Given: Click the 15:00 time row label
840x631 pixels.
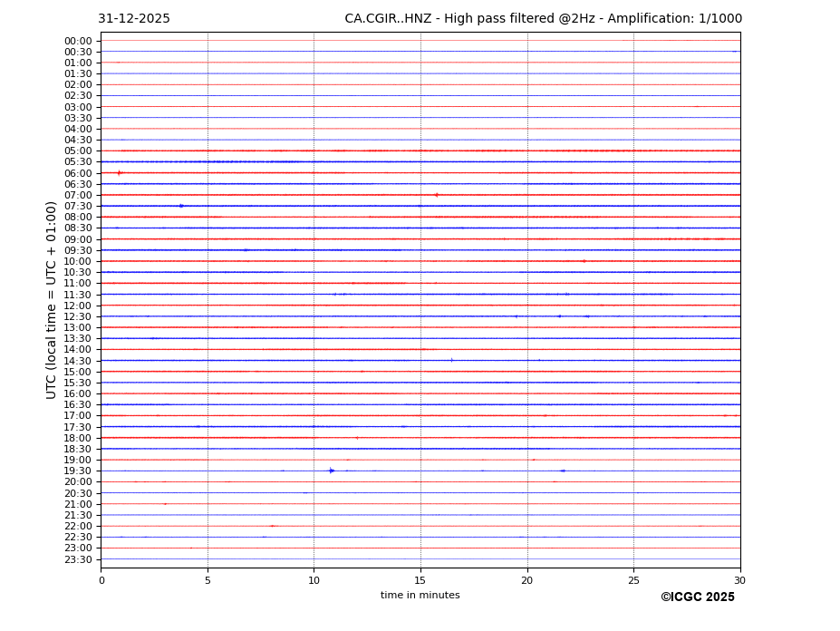Looking at the screenshot, I should click(77, 372).
